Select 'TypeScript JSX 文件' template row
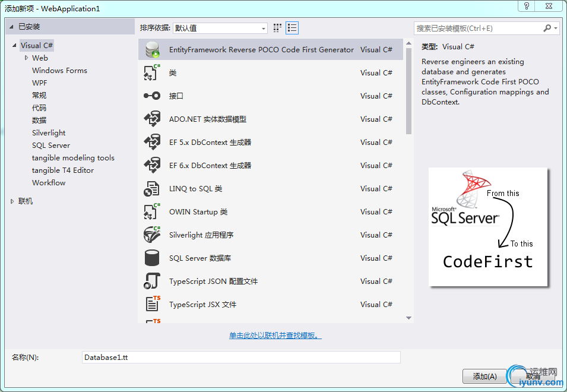The image size is (567, 392). 271,304
